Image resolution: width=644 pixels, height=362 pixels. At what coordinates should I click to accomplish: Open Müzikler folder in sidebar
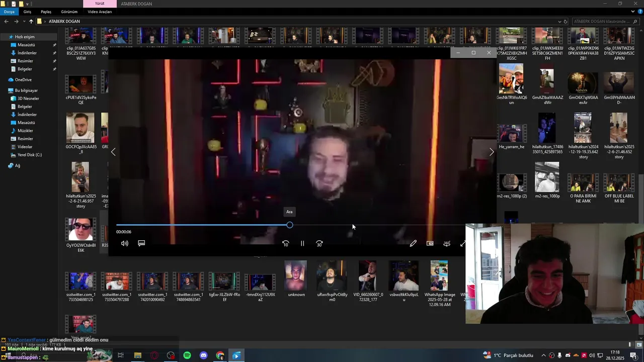click(25, 131)
